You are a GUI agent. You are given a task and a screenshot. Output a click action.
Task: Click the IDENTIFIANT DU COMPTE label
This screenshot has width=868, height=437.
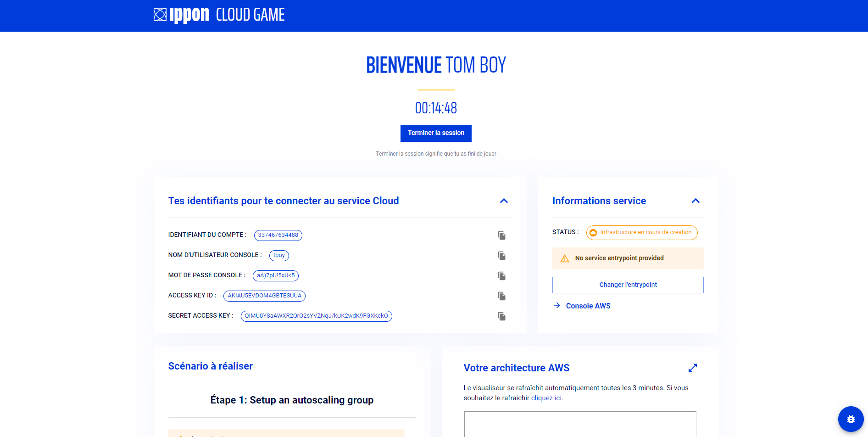[x=207, y=235]
